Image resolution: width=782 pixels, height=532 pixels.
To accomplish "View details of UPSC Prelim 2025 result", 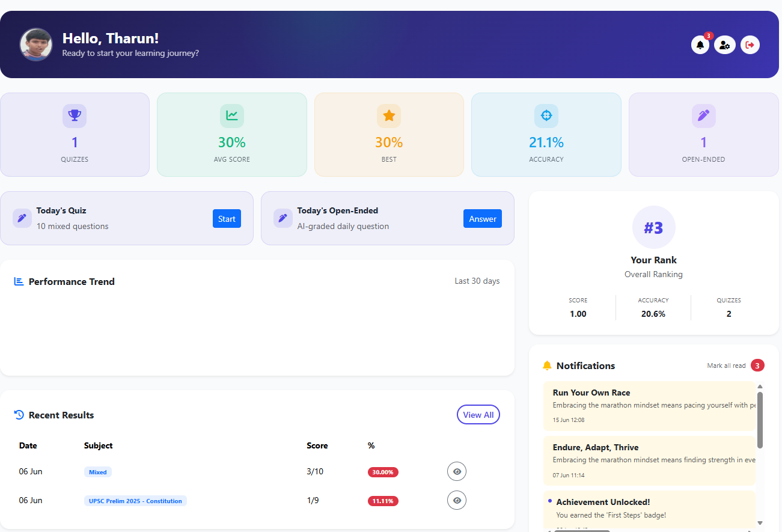I will pyautogui.click(x=457, y=501).
